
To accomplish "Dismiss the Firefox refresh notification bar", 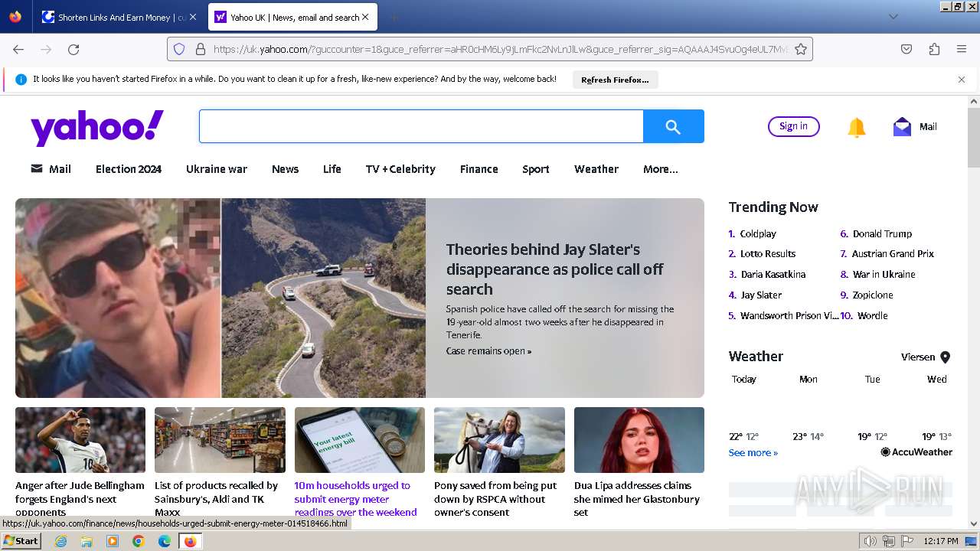I will (962, 80).
